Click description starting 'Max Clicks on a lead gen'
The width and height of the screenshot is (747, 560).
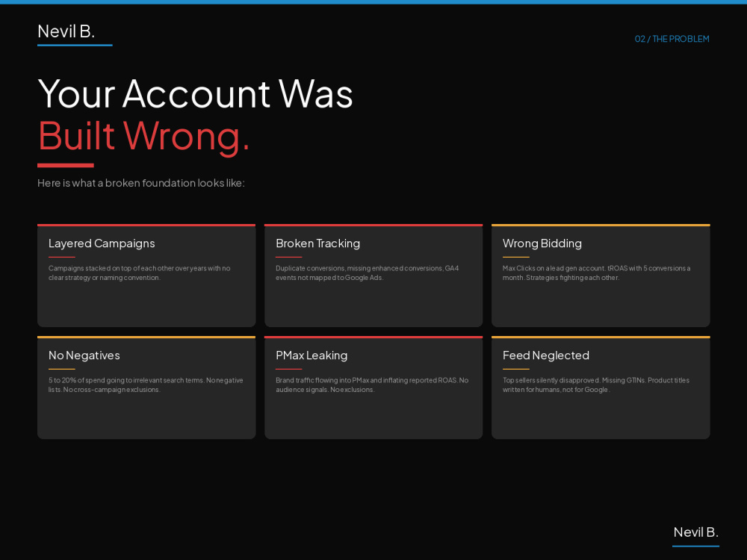(596, 273)
